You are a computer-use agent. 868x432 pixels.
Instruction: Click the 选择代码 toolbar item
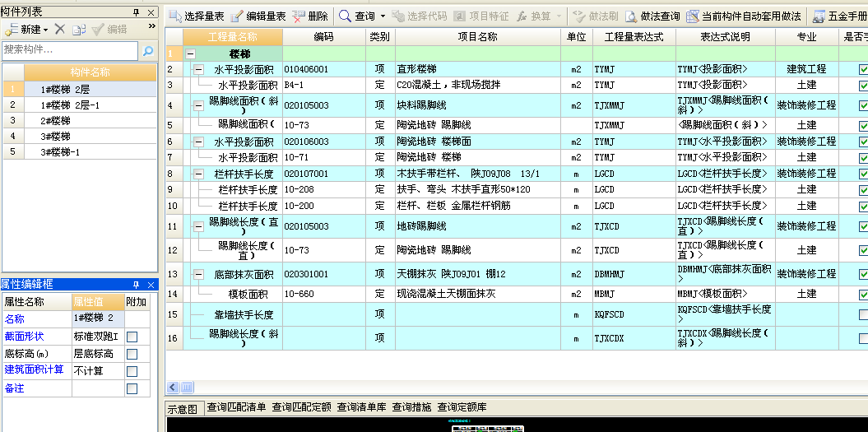click(419, 16)
